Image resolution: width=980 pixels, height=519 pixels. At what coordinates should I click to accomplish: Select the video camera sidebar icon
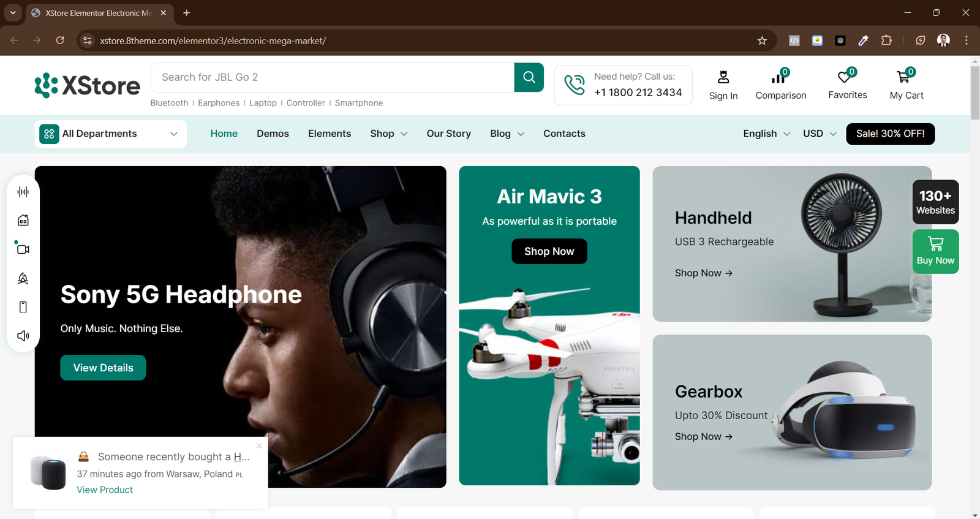pos(23,249)
